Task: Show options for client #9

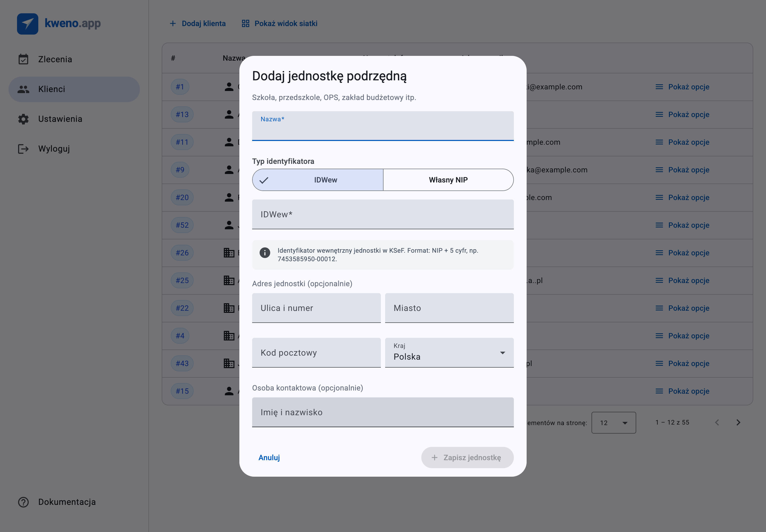Action: [x=682, y=170]
